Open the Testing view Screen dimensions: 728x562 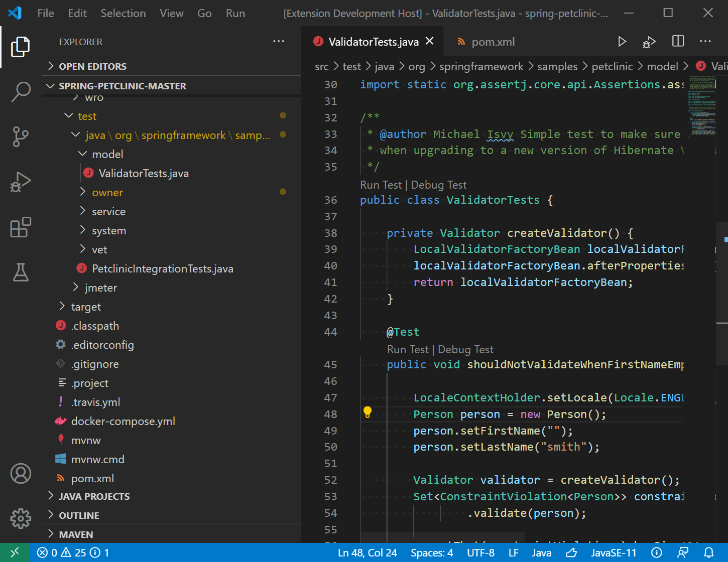21,272
